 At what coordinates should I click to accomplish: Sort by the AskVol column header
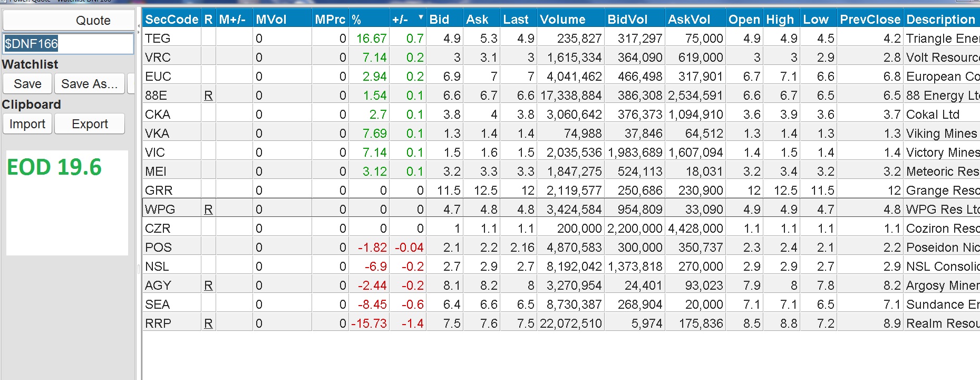(695, 20)
